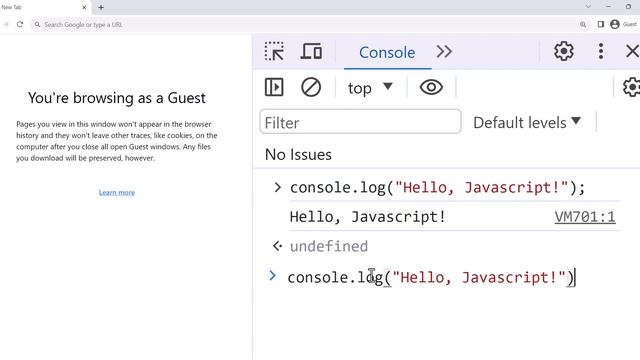Create a live expression with the eye icon
The image size is (640, 360).
(431, 87)
